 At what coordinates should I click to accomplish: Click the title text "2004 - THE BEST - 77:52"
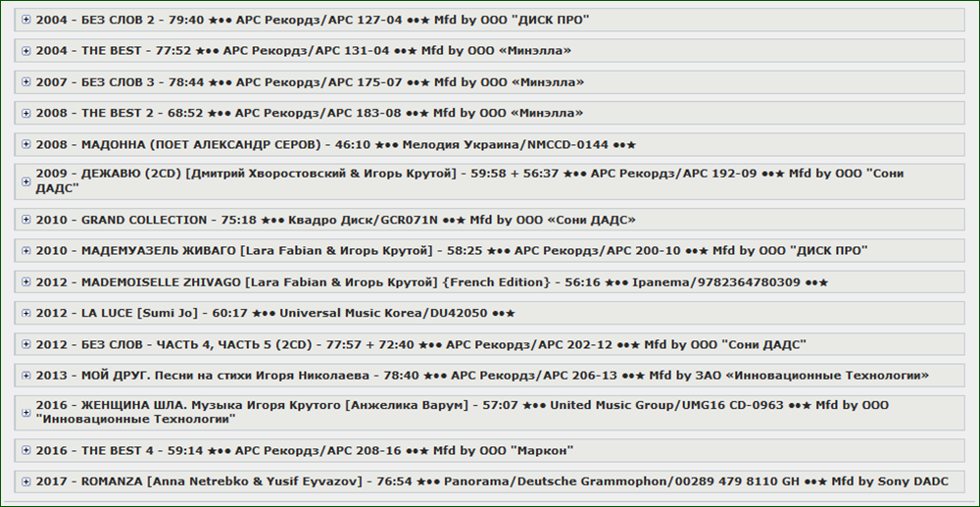(x=113, y=51)
